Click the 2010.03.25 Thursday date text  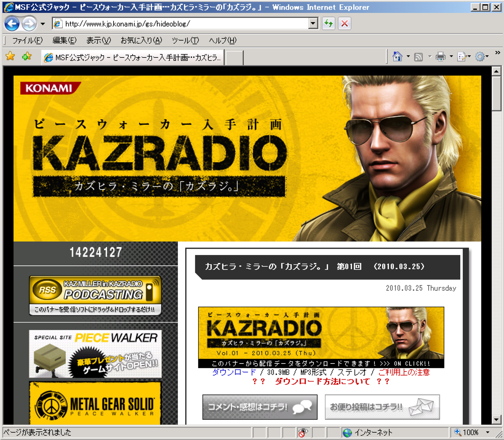(421, 288)
